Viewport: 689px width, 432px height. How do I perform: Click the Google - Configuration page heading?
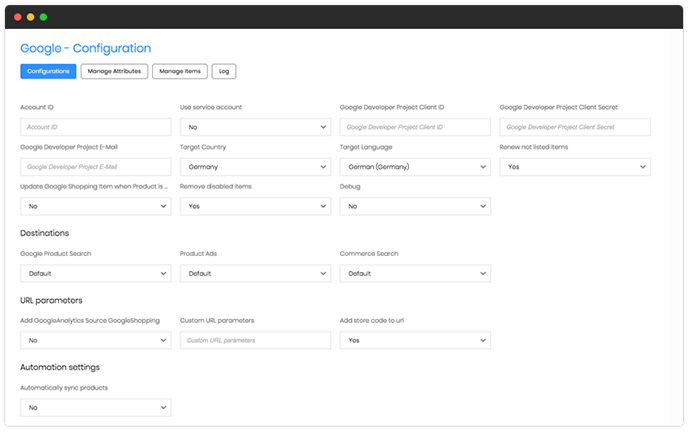(86, 48)
